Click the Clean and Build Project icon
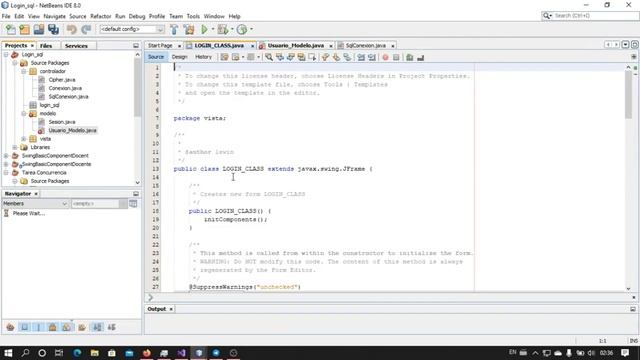 189,29
